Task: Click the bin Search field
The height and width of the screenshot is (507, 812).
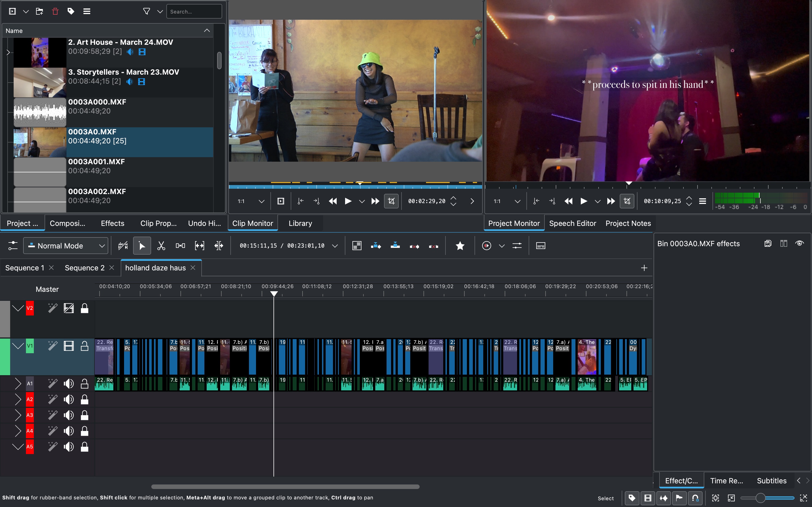Action: (194, 11)
